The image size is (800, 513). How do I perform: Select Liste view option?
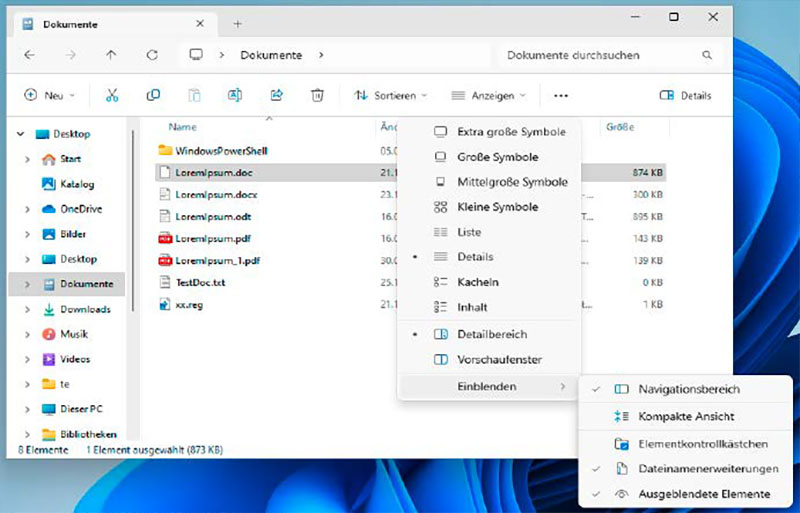click(489, 232)
